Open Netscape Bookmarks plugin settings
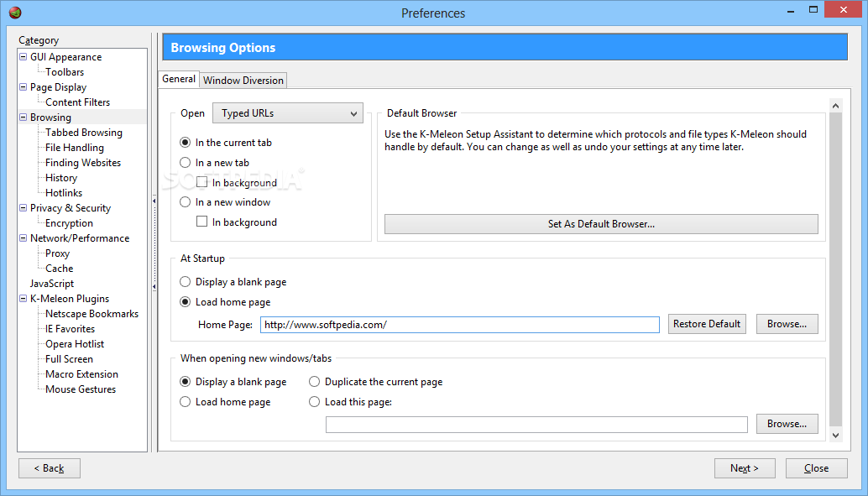The width and height of the screenshot is (868, 496). tap(92, 313)
